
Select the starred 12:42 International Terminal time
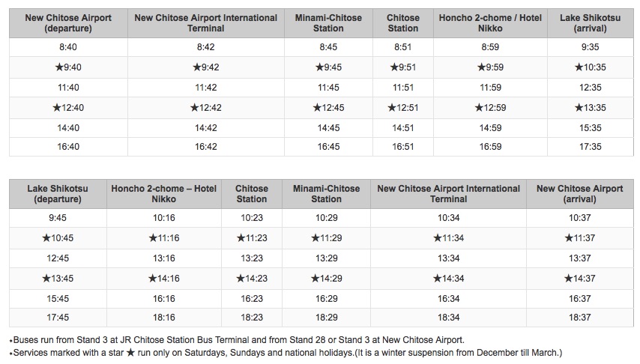[x=205, y=108]
